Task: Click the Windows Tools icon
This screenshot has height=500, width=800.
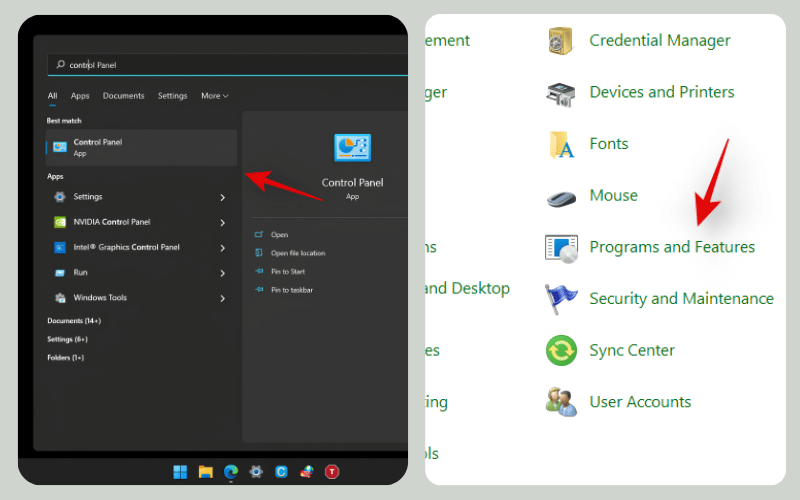Action: (60, 298)
